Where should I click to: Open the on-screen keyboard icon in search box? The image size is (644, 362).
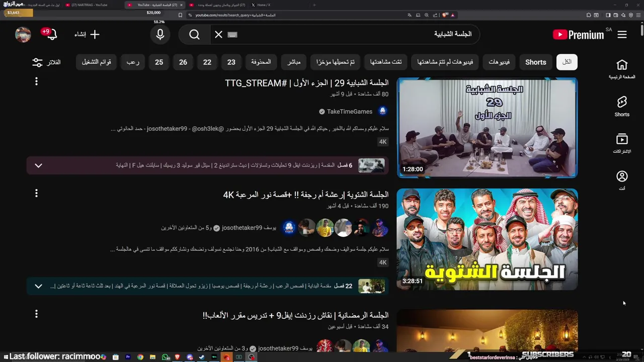point(232,35)
